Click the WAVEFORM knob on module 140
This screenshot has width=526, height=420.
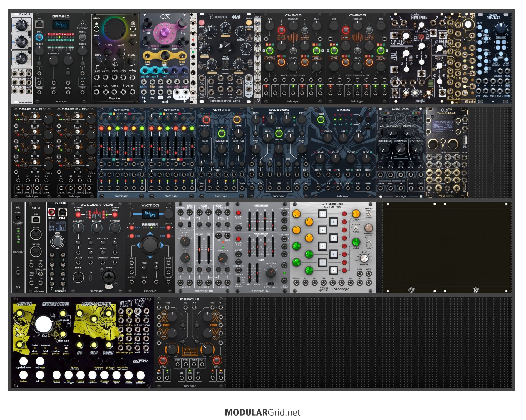pos(270,273)
